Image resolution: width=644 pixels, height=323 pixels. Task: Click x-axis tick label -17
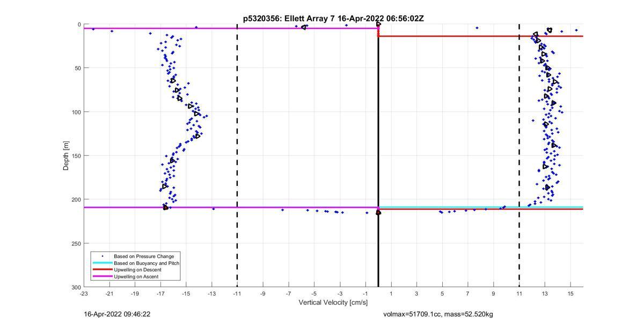click(160, 293)
